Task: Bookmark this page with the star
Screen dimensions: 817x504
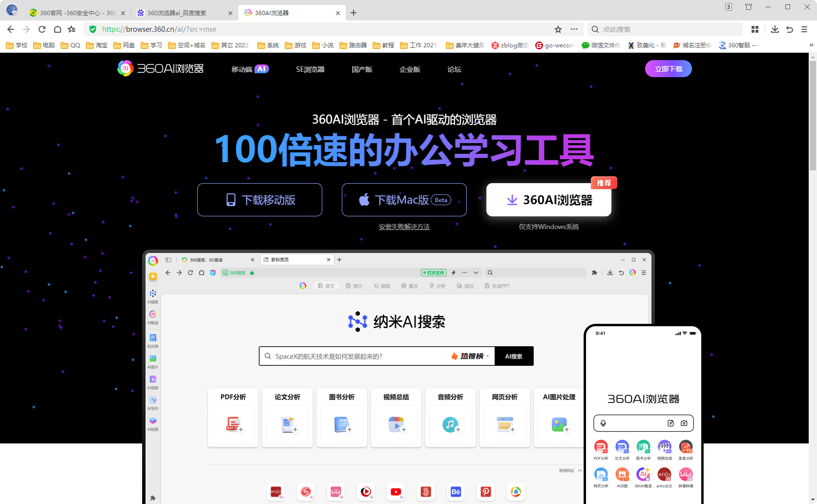Action: [558, 29]
